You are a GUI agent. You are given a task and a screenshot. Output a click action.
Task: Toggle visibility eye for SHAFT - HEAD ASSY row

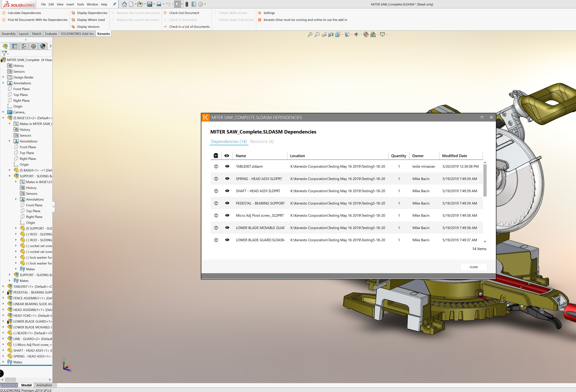tap(227, 191)
